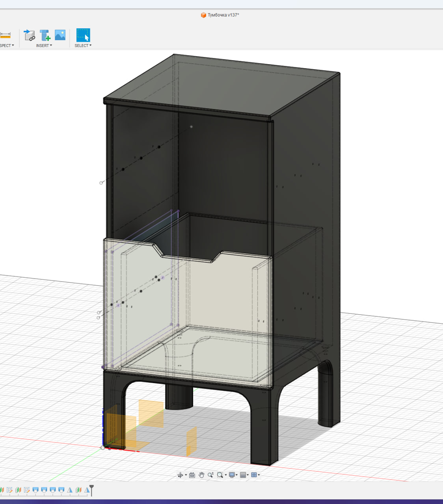Select the last Mirror feature before the timeline marker
Screen dimensions: 443x504
(x=87, y=490)
